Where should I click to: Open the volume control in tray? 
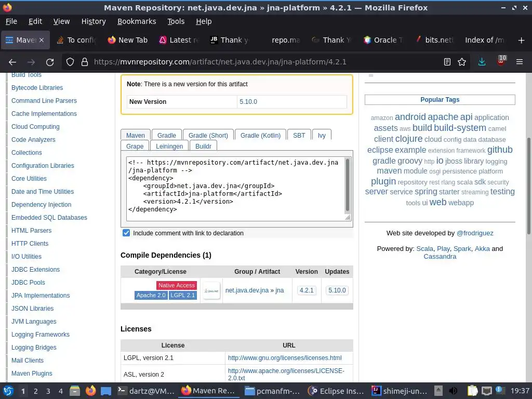(x=453, y=391)
